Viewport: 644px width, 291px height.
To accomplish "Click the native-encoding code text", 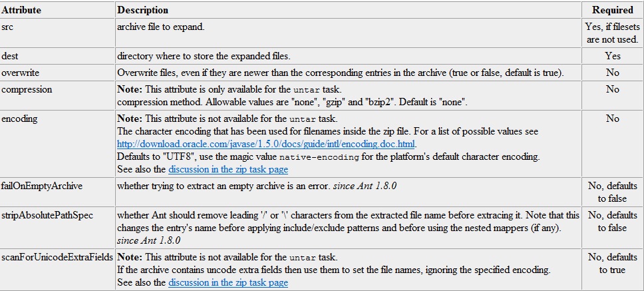I will click(319, 157).
